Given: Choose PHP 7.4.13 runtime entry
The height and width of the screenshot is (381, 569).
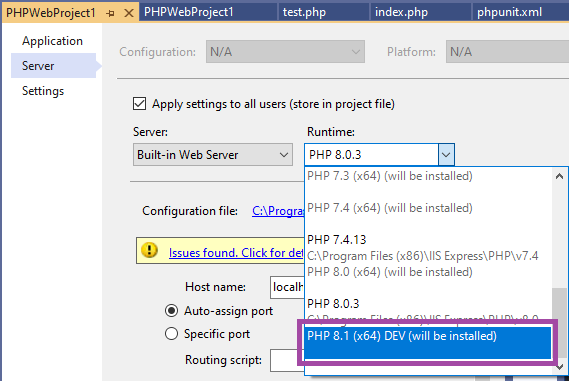Looking at the screenshot, I should (428, 248).
